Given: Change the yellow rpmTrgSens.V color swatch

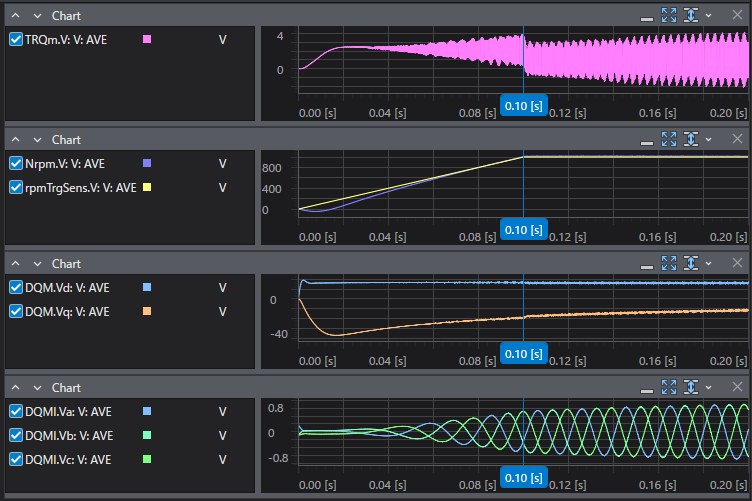Looking at the screenshot, I should point(147,187).
